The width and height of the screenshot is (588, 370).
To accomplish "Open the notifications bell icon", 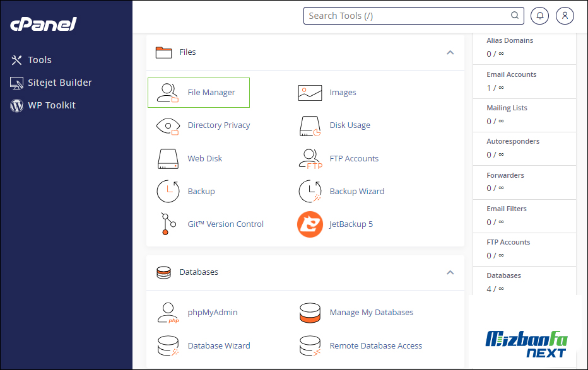I will tap(539, 16).
